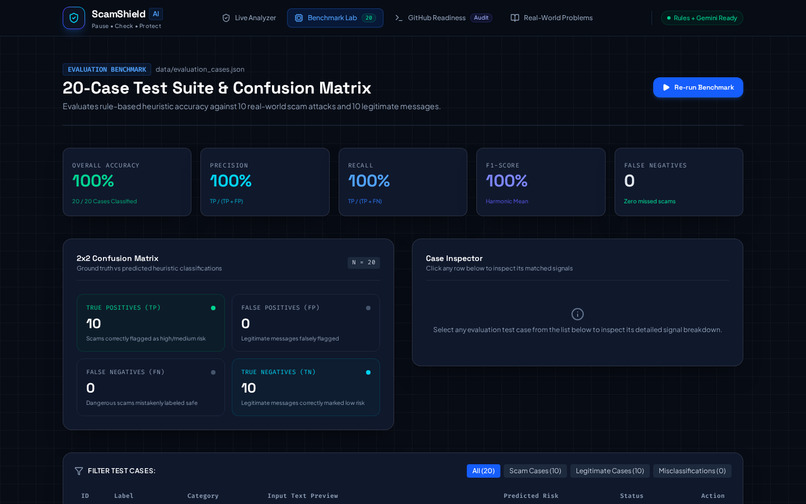Image resolution: width=806 pixels, height=504 pixels.
Task: Select the All (20) filter
Action: pyautogui.click(x=483, y=471)
